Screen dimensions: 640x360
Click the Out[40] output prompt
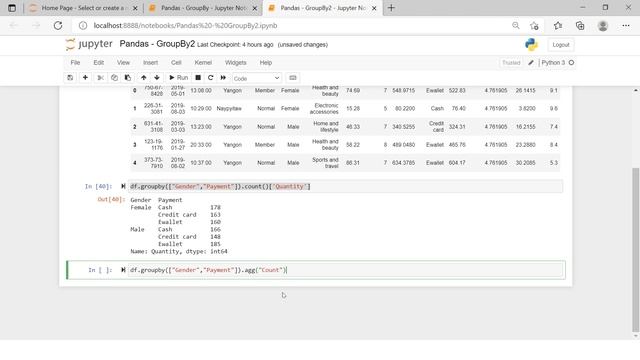click(x=111, y=200)
